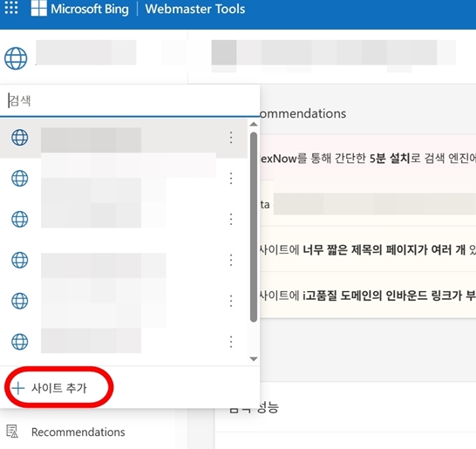Click the Recommendations heading on dashboard
The image size is (476, 449).
pyautogui.click(x=303, y=113)
